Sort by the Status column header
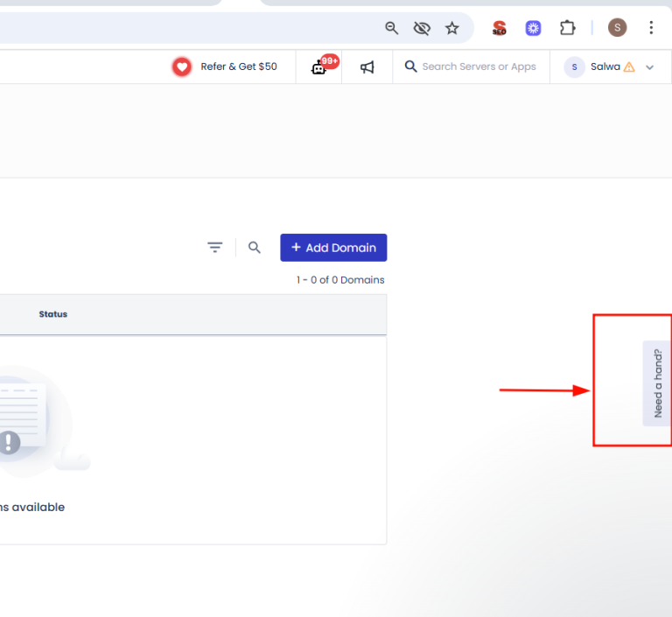Image resolution: width=672 pixels, height=617 pixels. [x=53, y=314]
